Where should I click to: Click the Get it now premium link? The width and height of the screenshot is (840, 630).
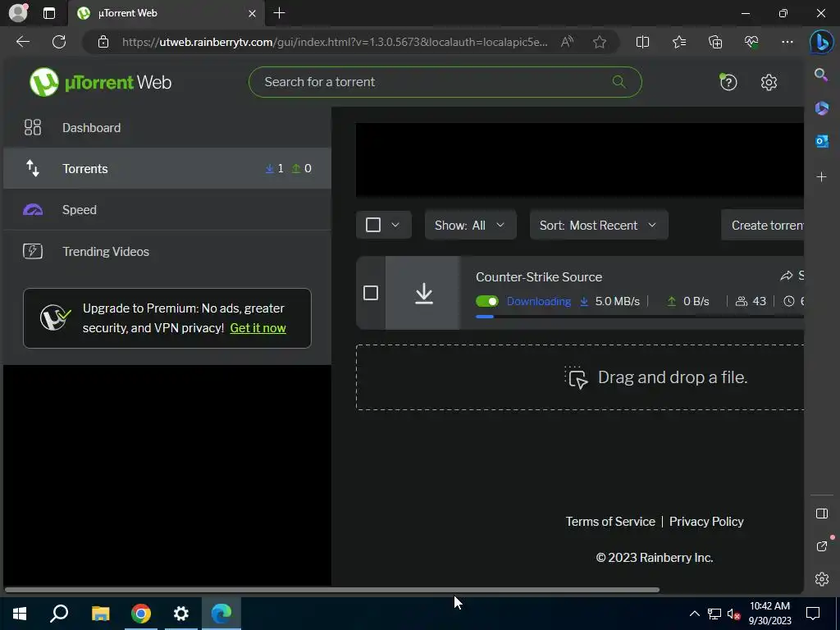[x=258, y=328]
